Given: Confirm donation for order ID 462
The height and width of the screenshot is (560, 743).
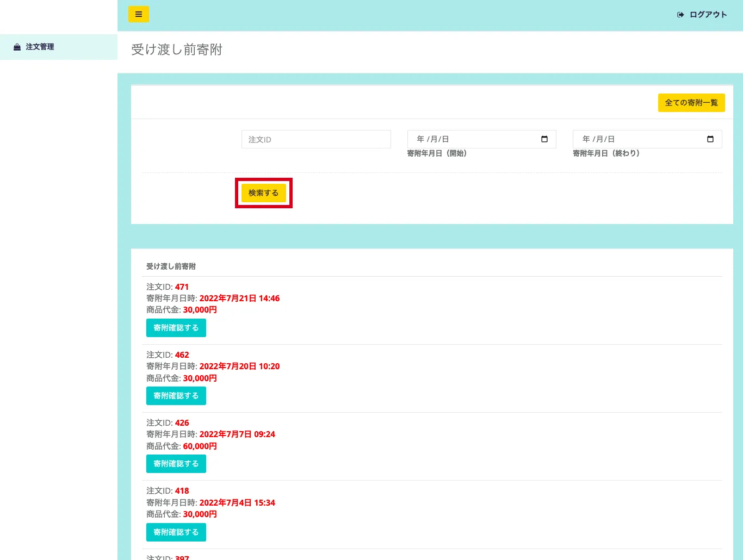Looking at the screenshot, I should [176, 396].
